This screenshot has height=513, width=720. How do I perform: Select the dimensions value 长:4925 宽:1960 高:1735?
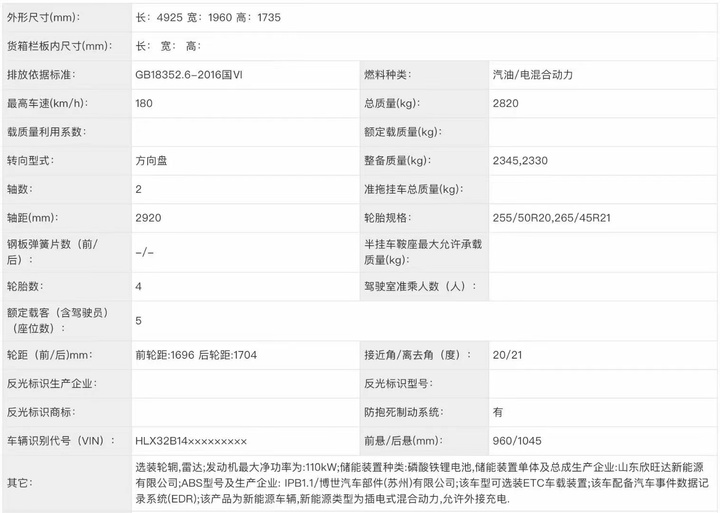(208, 17)
